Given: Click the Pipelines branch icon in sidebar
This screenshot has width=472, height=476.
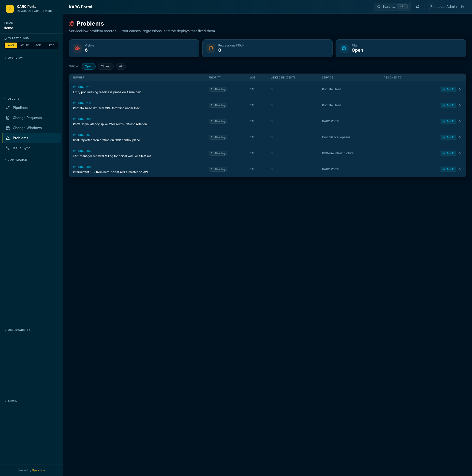Looking at the screenshot, I should pos(8,108).
